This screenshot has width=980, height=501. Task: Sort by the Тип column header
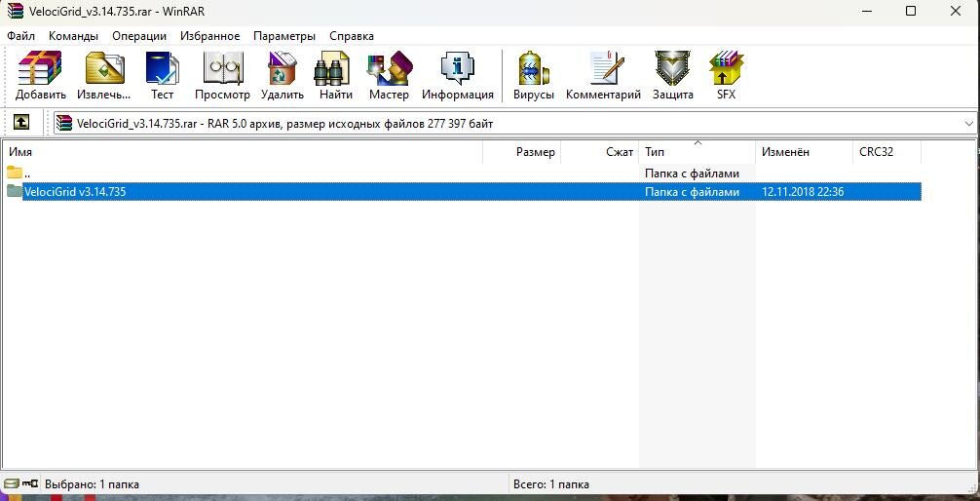click(697, 152)
